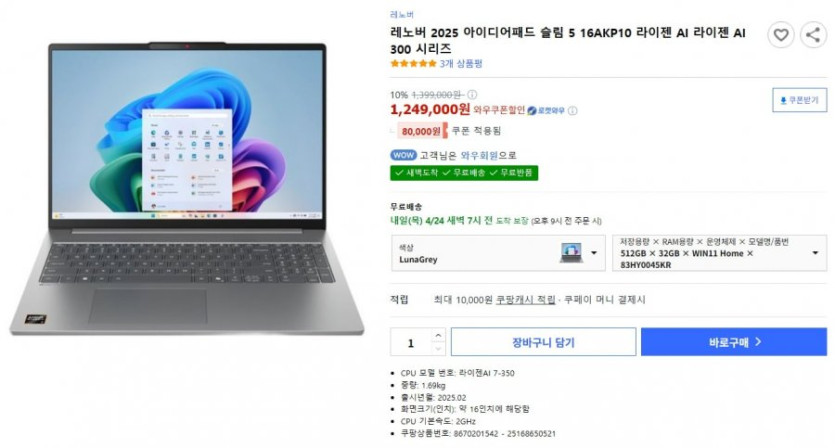835x448 pixels.
Task: Click 장바구니 담기 add to cart button
Action: (x=543, y=342)
